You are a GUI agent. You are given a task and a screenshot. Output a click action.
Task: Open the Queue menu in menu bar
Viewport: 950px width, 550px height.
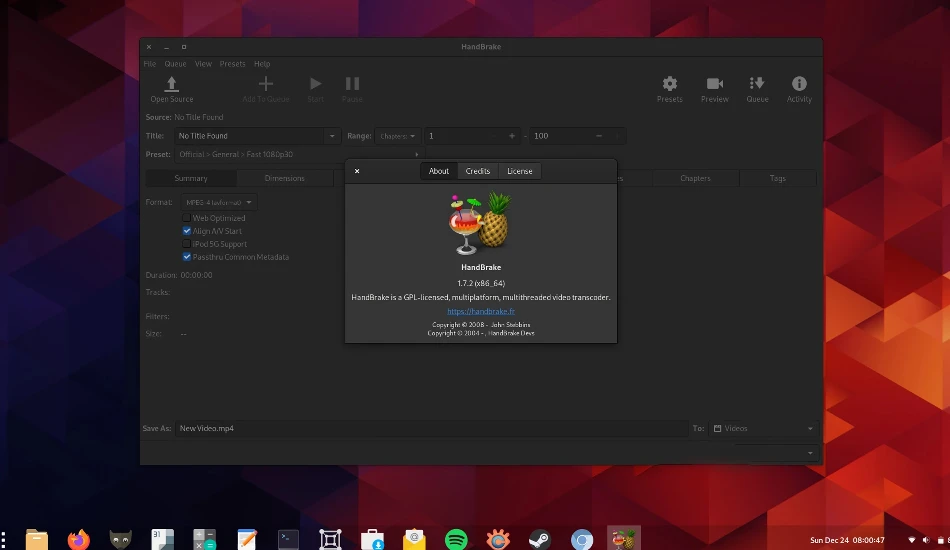pos(175,64)
